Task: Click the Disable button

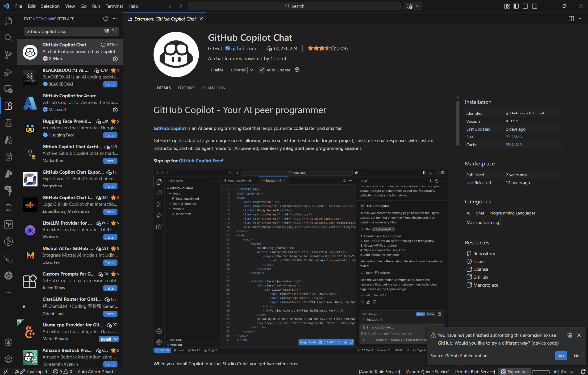Action: (x=217, y=70)
